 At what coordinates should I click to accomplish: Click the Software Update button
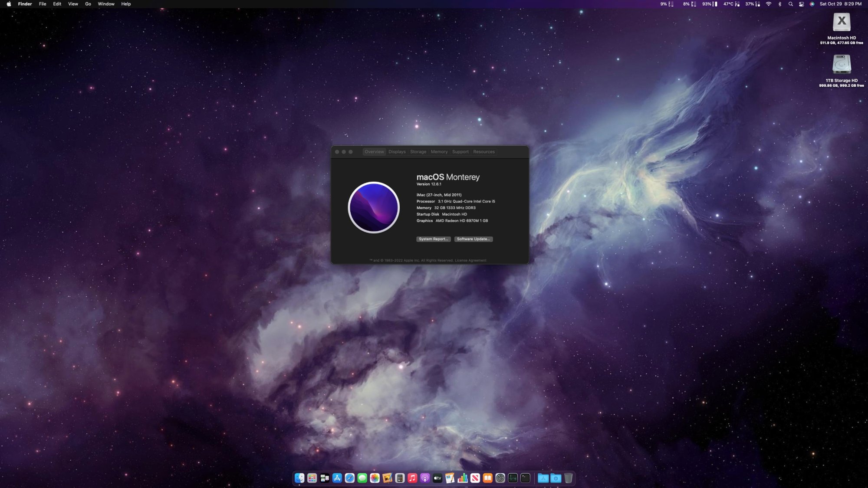[473, 239]
